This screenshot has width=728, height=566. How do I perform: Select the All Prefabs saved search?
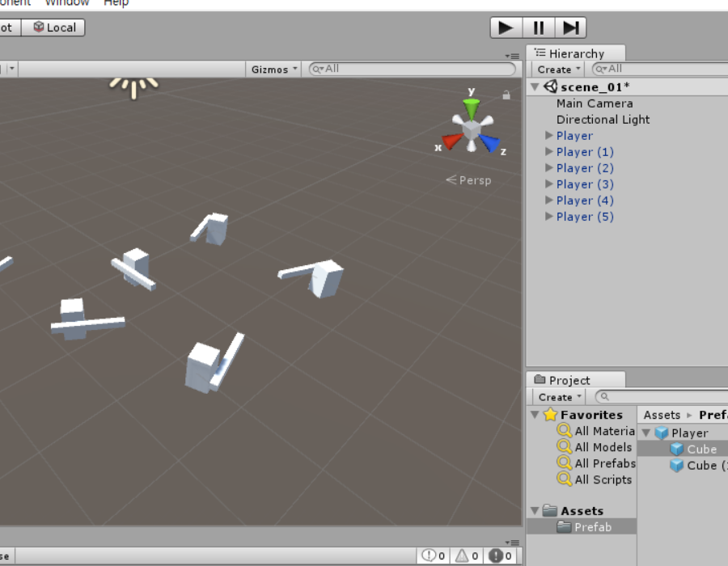pyautogui.click(x=605, y=463)
